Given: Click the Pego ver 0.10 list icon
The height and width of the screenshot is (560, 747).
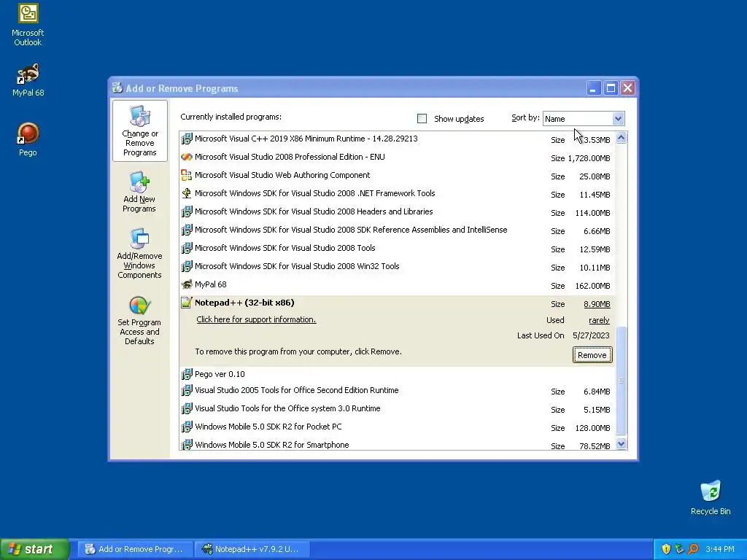Looking at the screenshot, I should point(187,374).
